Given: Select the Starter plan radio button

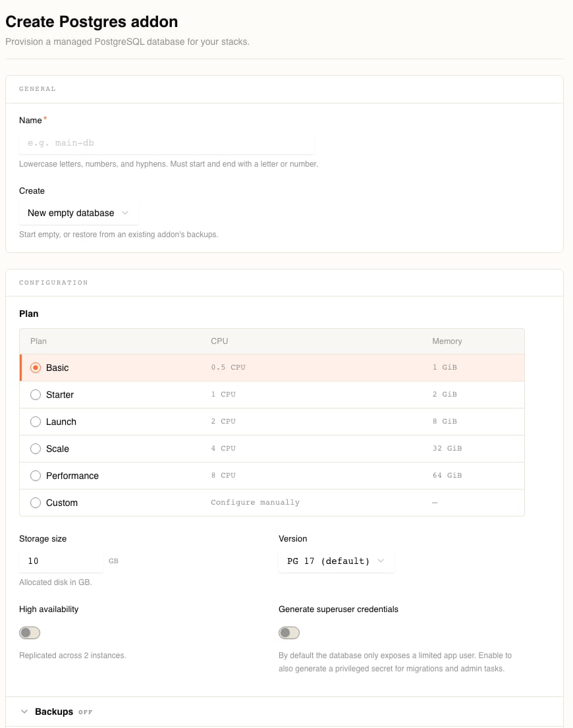Looking at the screenshot, I should tap(36, 395).
